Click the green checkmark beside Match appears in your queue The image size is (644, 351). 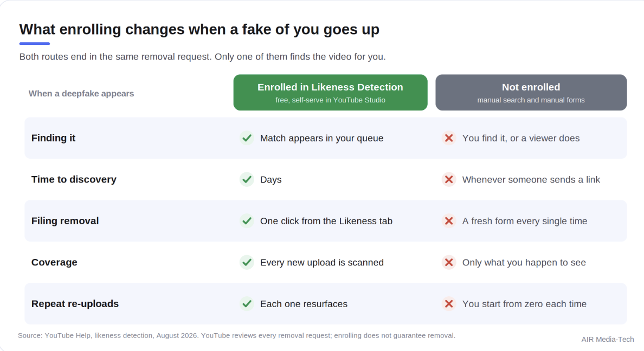[247, 138]
